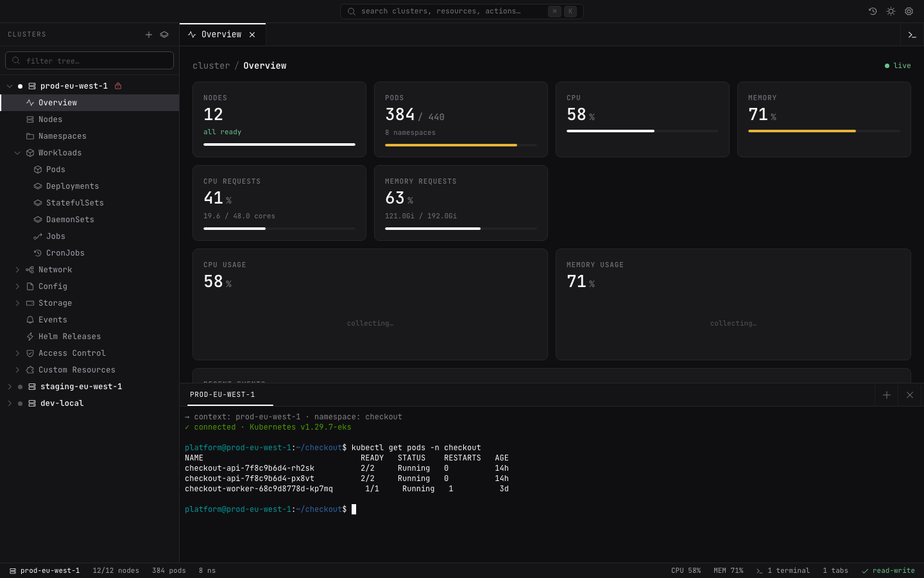The width and height of the screenshot is (924, 578).
Task: Open CronJobs under Workloads
Action: tap(89, 253)
